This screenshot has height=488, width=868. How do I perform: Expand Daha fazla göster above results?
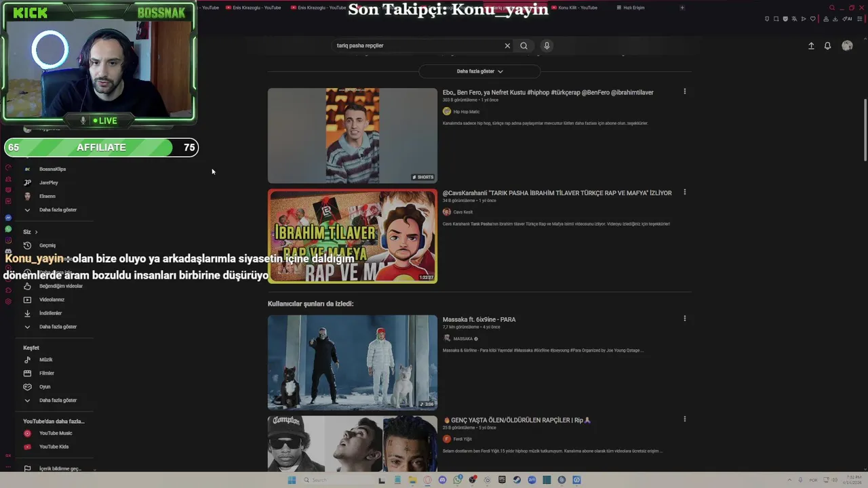pos(479,71)
